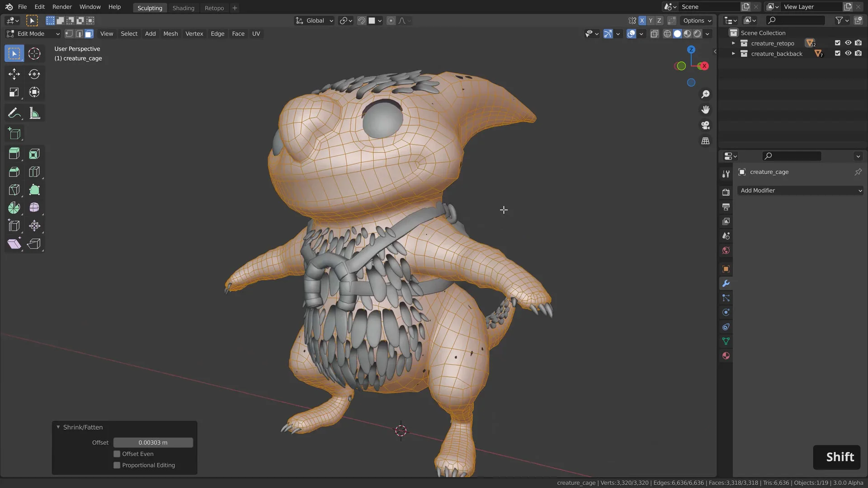Expand the creature_retopo collection
Viewport: 868px width, 488px height.
[733, 43]
